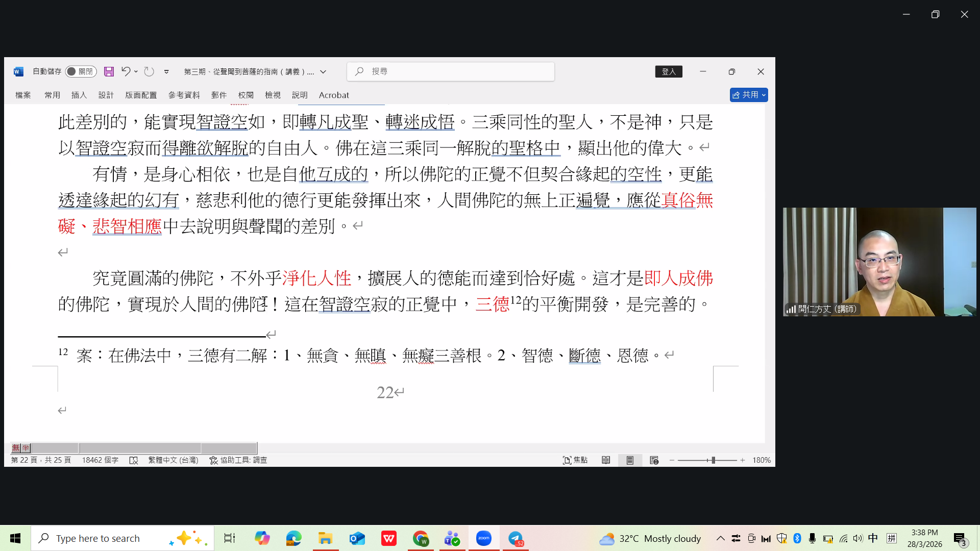Open Customize Quick Access Toolbar dropdown
Image resolution: width=980 pixels, height=551 pixels.
click(166, 72)
